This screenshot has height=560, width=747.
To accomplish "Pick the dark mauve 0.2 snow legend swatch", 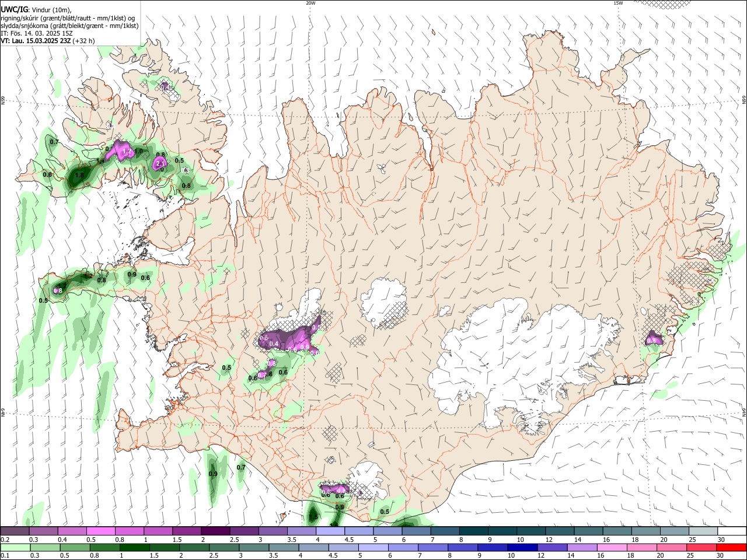I will click(15, 531).
